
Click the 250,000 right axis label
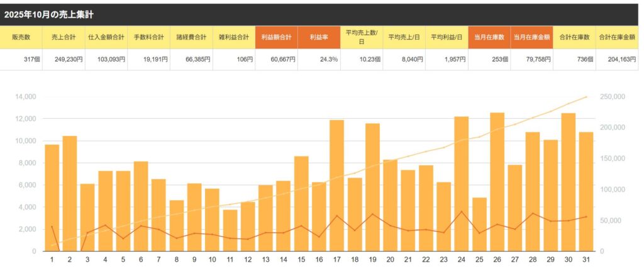(x=615, y=97)
